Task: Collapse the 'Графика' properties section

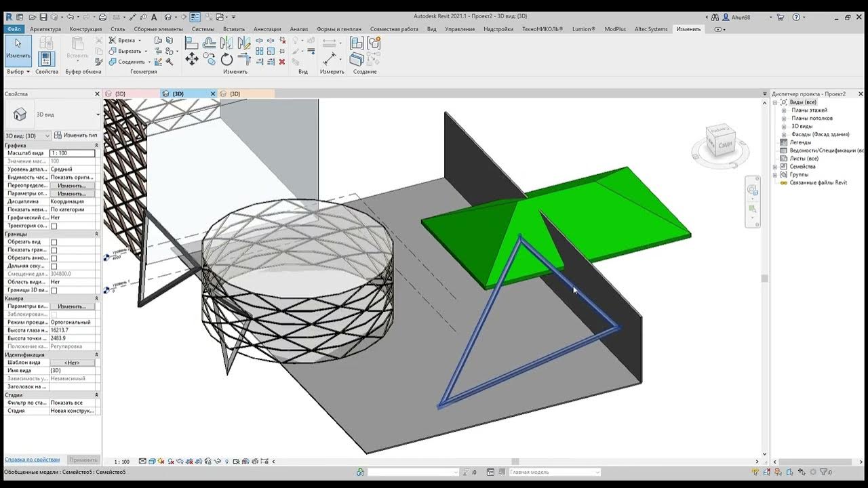Action: click(96, 145)
